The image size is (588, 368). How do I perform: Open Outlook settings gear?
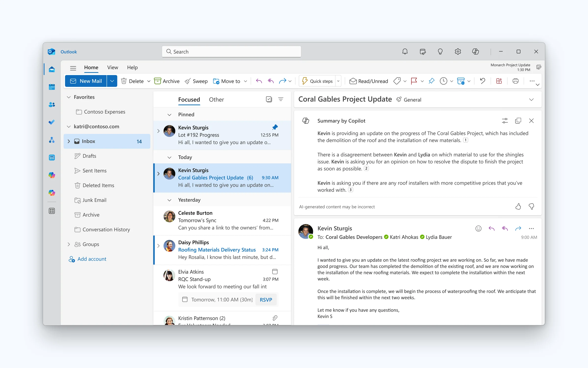coord(458,52)
